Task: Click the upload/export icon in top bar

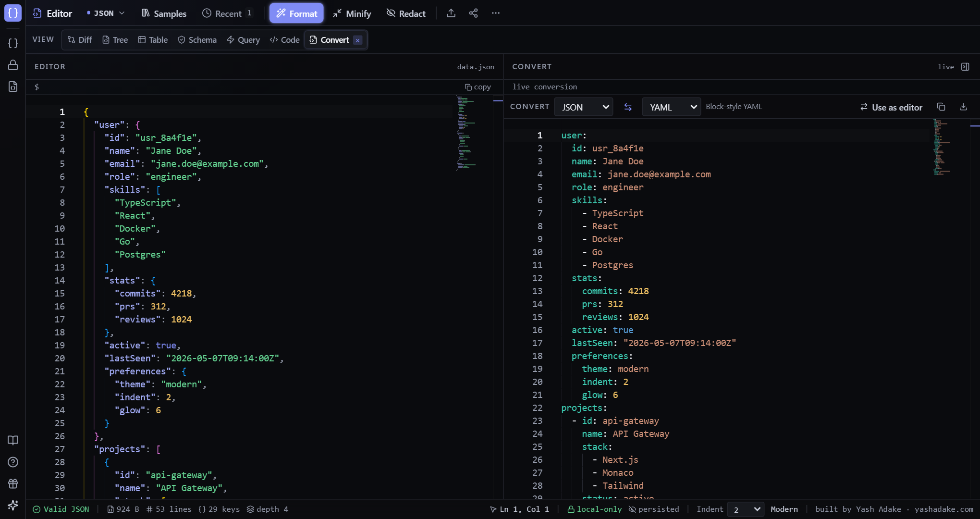Action: tap(451, 13)
